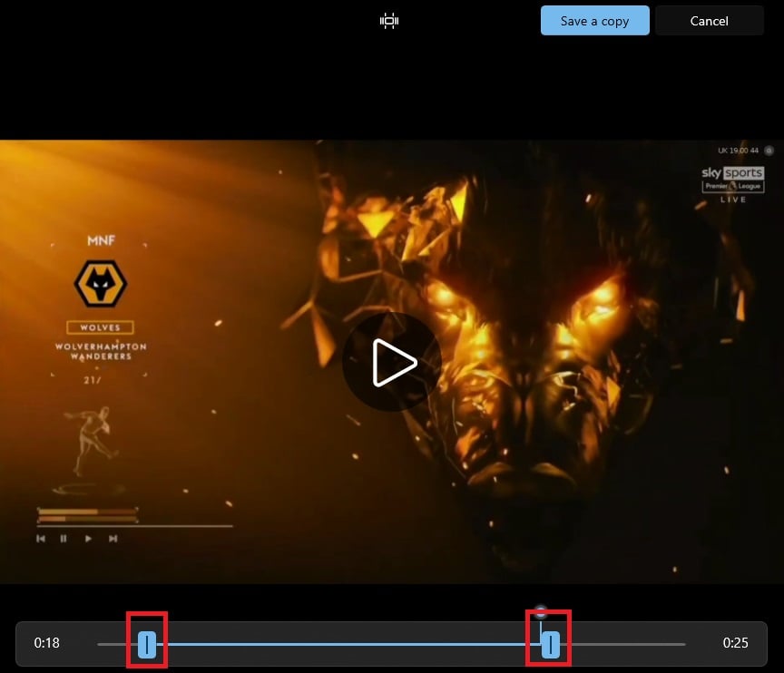This screenshot has width=784, height=673.
Task: Select the trim icon at top center
Action: coord(389,21)
